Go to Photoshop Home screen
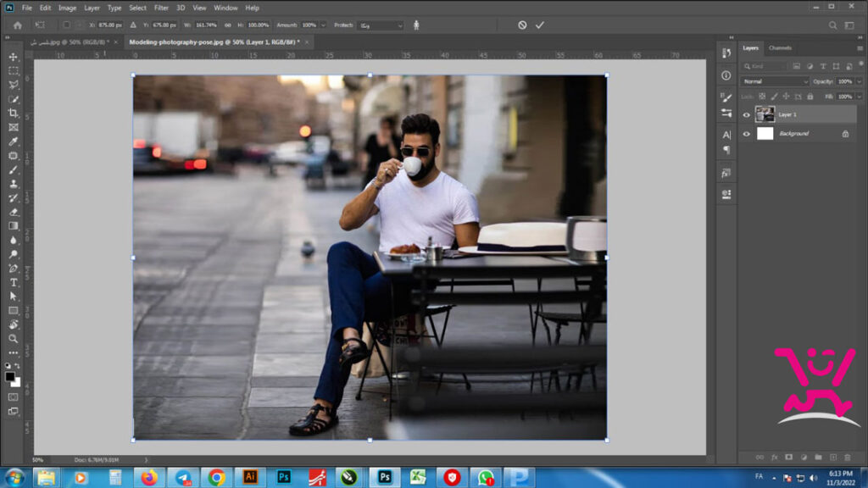Image resolution: width=868 pixels, height=488 pixels. pos(18,25)
